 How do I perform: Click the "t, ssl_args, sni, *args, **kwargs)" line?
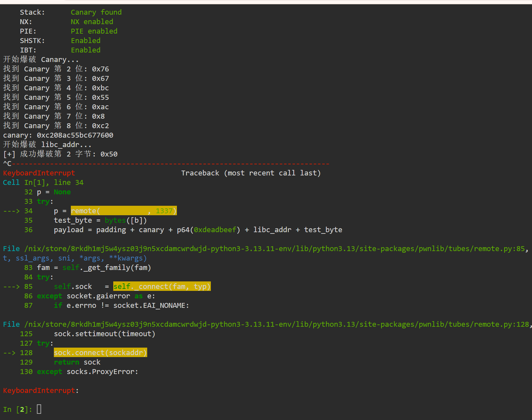point(75,258)
